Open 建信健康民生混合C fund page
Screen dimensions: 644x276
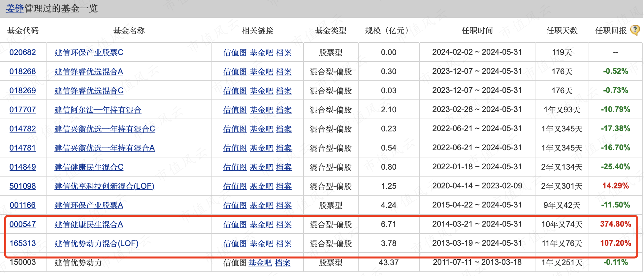point(89,167)
